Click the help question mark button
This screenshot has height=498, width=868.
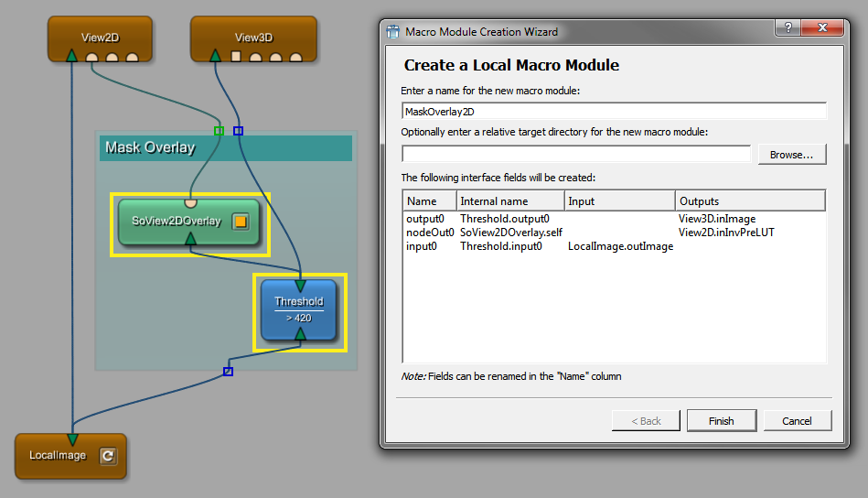pos(787,30)
